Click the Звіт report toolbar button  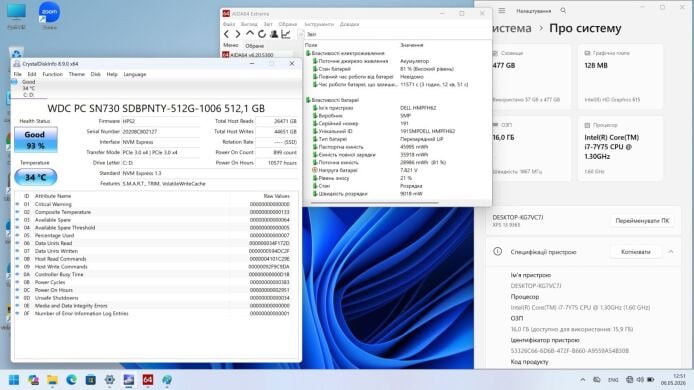point(307,34)
